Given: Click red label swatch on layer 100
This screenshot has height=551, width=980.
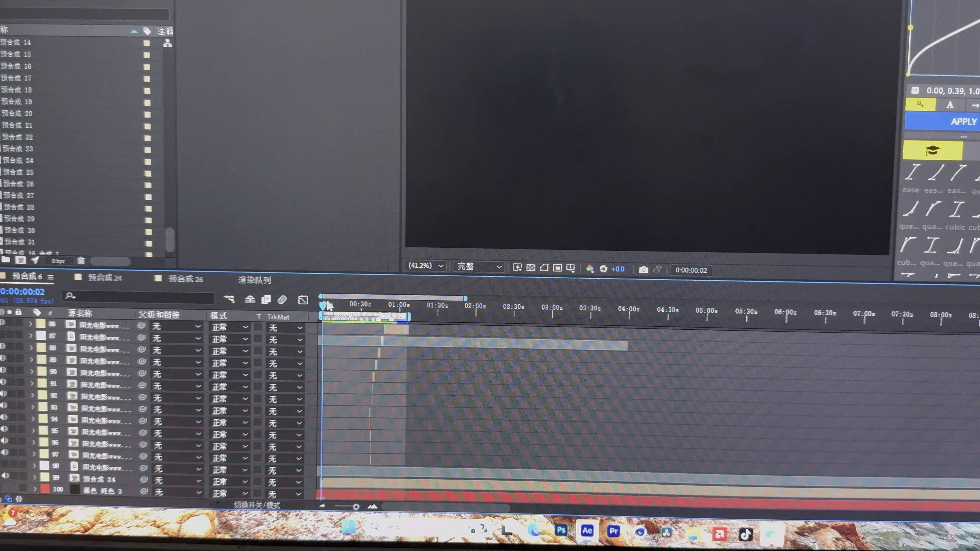Looking at the screenshot, I should click(x=45, y=489).
